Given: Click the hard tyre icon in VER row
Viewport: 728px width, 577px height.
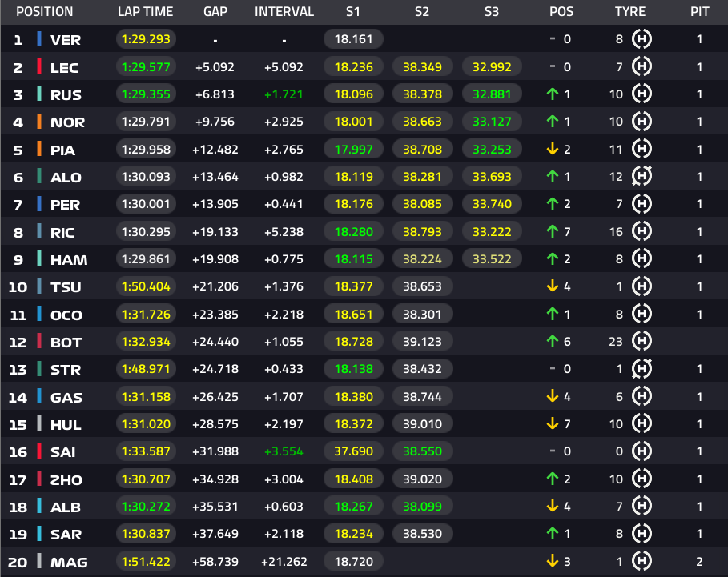Looking at the screenshot, I should click(642, 39).
